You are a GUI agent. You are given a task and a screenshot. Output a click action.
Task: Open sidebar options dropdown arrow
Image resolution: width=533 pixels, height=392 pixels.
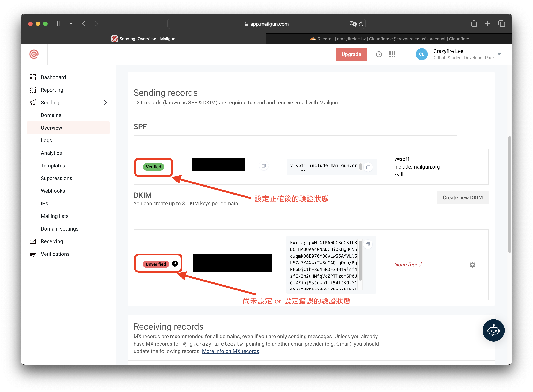71,24
